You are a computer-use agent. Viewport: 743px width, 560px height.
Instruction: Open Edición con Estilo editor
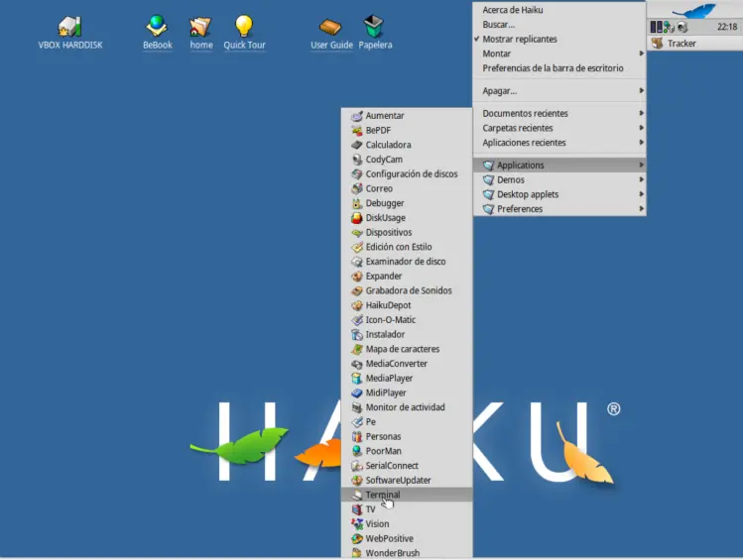pyautogui.click(x=407, y=247)
